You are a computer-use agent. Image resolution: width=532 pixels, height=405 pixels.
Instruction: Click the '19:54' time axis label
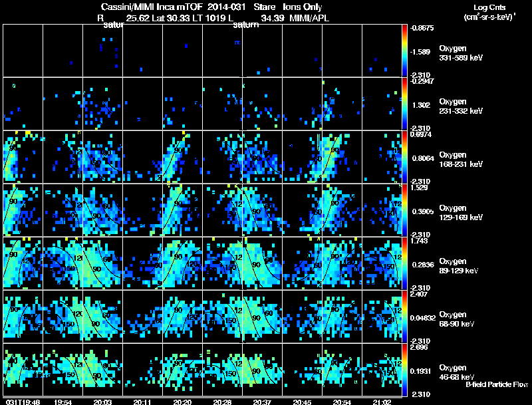click(63, 402)
